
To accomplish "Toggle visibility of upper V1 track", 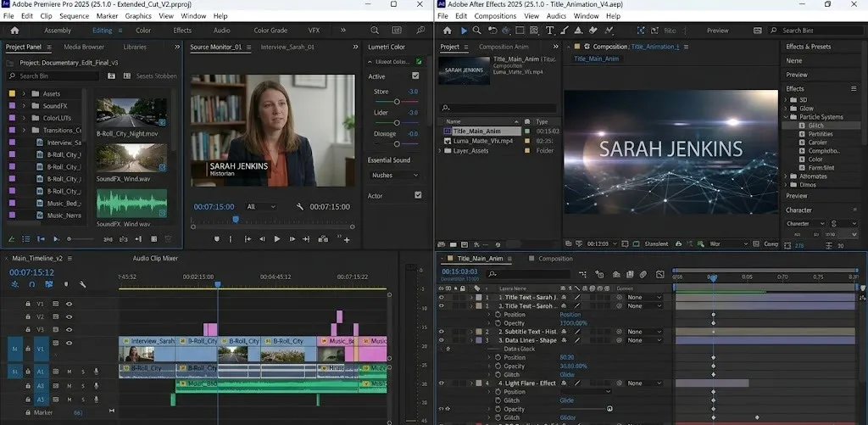I will 70,305.
